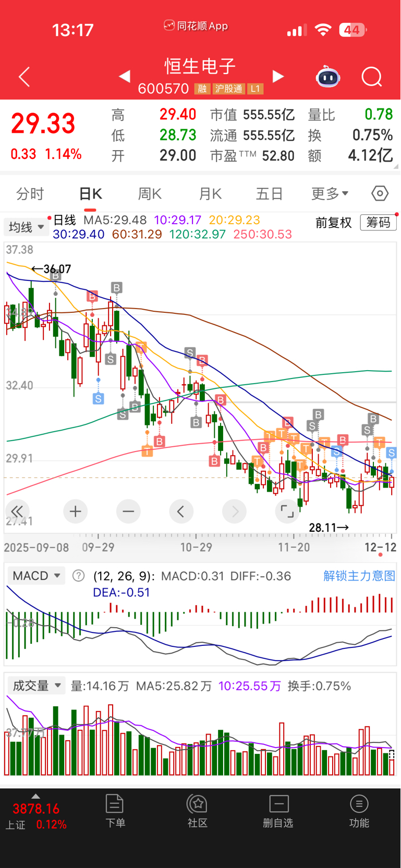Select 日K tab
Screen dimensions: 401x868
90,194
